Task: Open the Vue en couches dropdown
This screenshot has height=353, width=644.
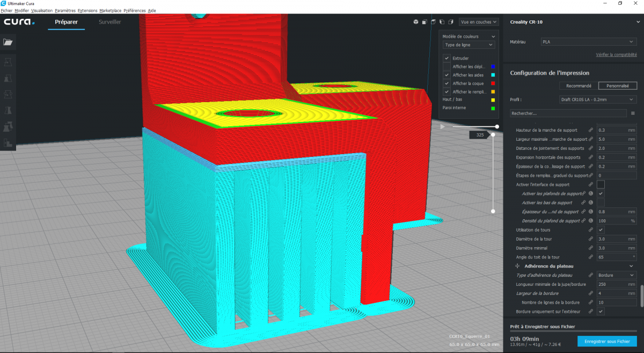Action: point(479,22)
